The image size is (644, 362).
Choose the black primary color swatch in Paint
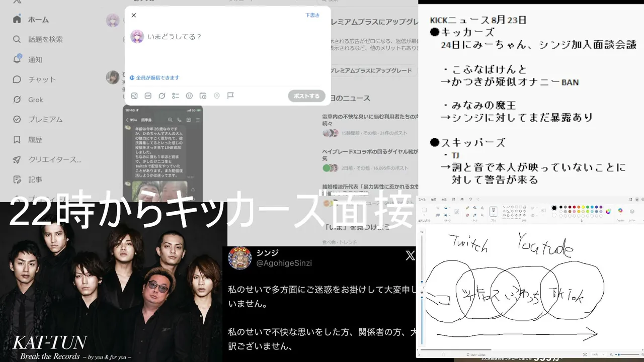(554, 208)
